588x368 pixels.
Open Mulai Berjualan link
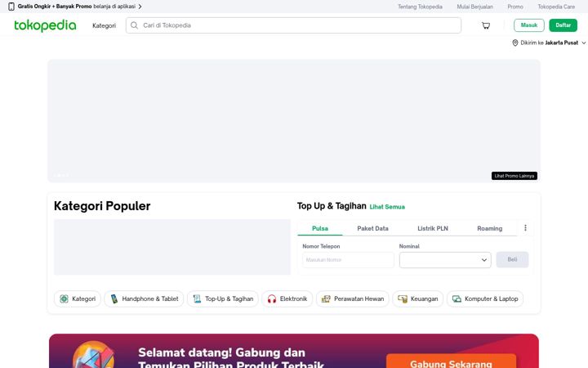[474, 7]
